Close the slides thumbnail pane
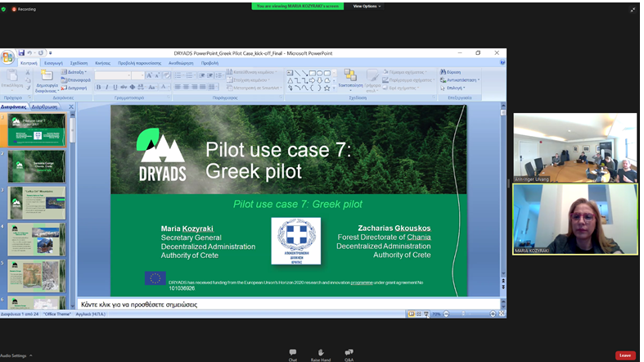 coord(71,106)
